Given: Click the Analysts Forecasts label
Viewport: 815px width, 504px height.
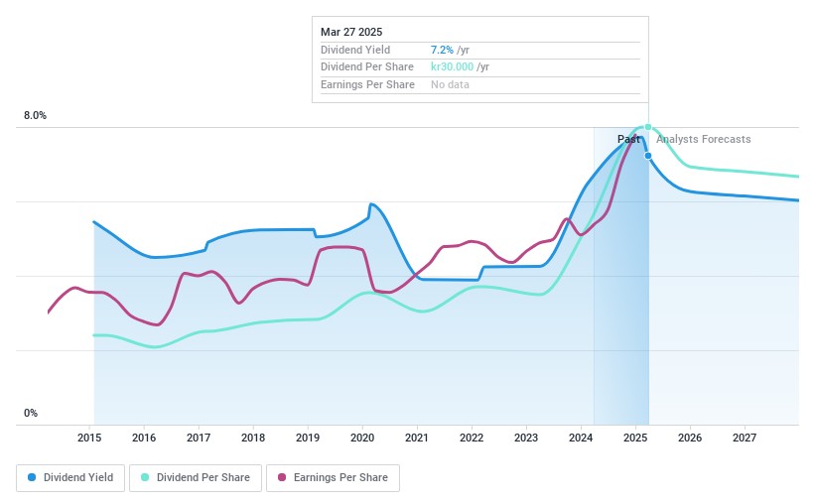Looking at the screenshot, I should coord(703,140).
